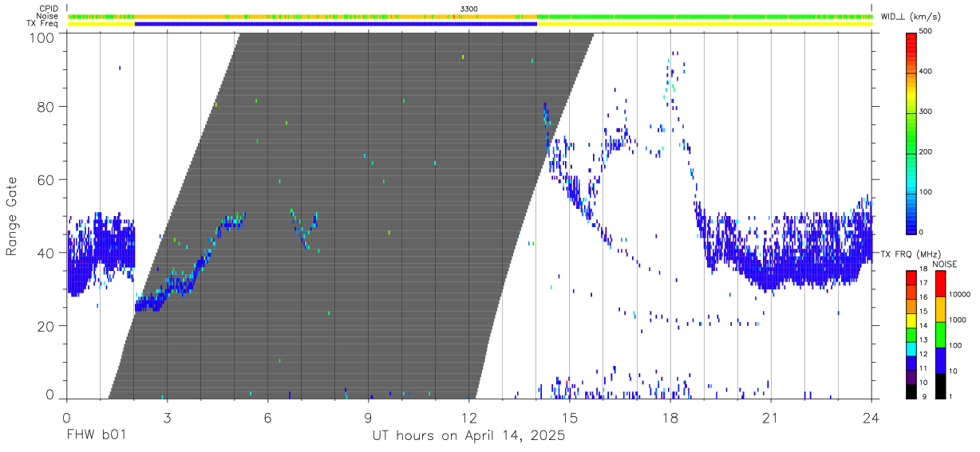The height and width of the screenshot is (452, 980).
Task: Click the UT hours on April 14, 2025 title
Action: 468,436
